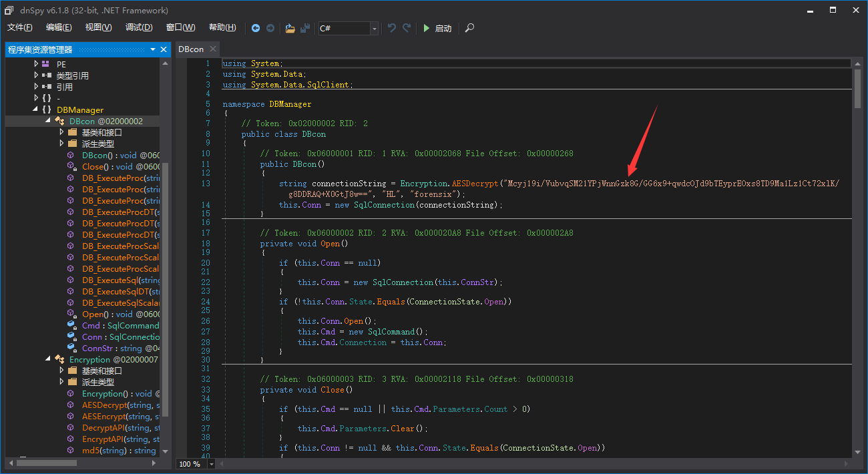
Task: Expand 派生类型 under the DBcon class
Action: pos(61,144)
